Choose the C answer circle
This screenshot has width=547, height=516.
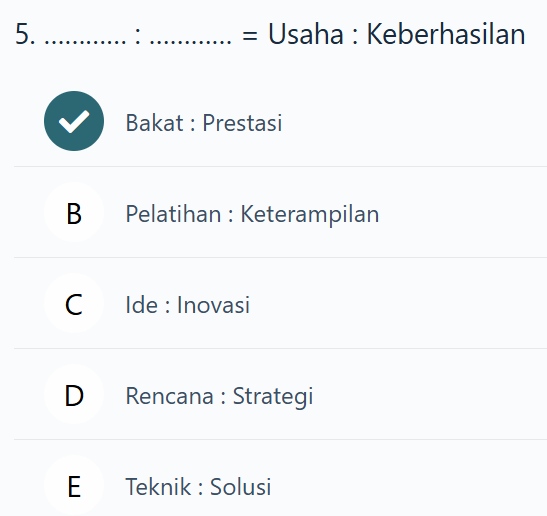(x=74, y=304)
